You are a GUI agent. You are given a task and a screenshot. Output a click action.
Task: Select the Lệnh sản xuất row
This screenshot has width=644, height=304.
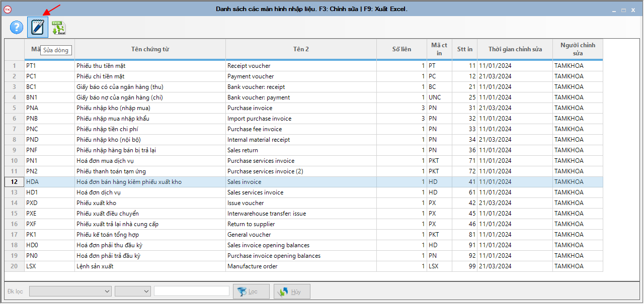click(150, 266)
